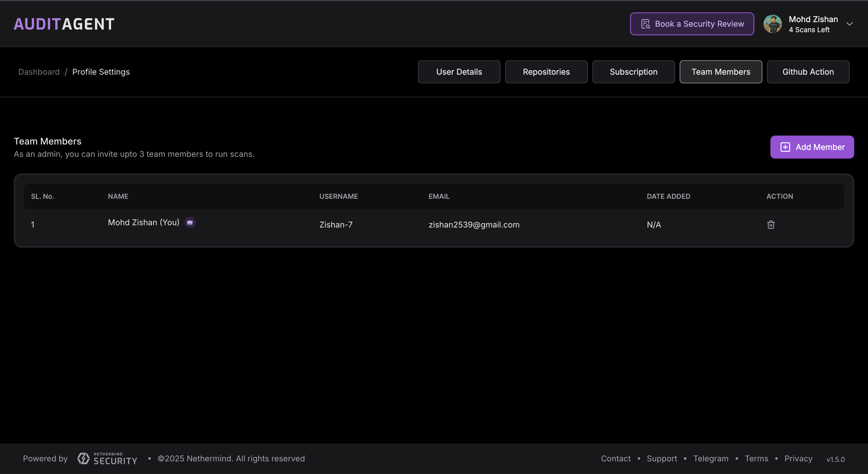Screen dimensions: 868x474
Task: Click the version v1.5.0 label
Action: pos(835,460)
